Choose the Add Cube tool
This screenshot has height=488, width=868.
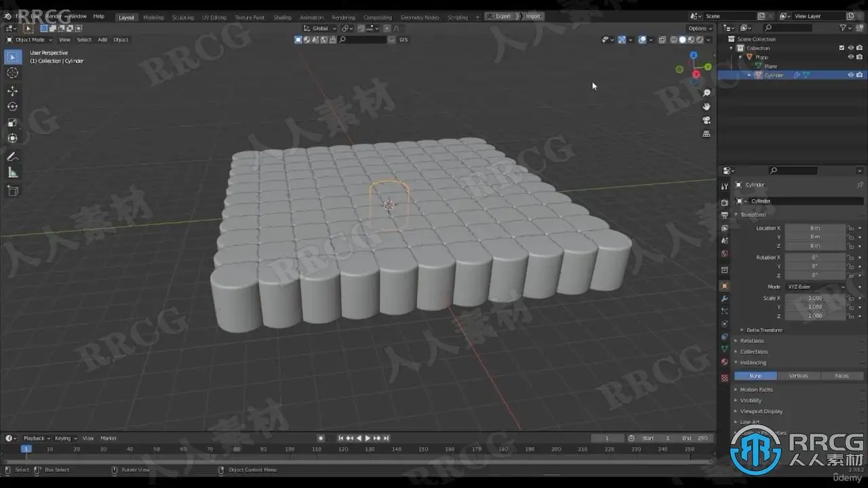[12, 190]
